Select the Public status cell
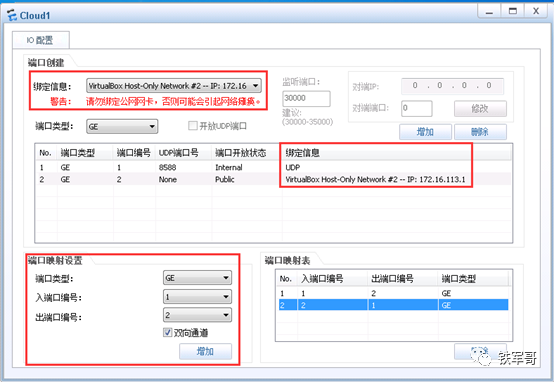Screen dimensions: 554x382 225,180
